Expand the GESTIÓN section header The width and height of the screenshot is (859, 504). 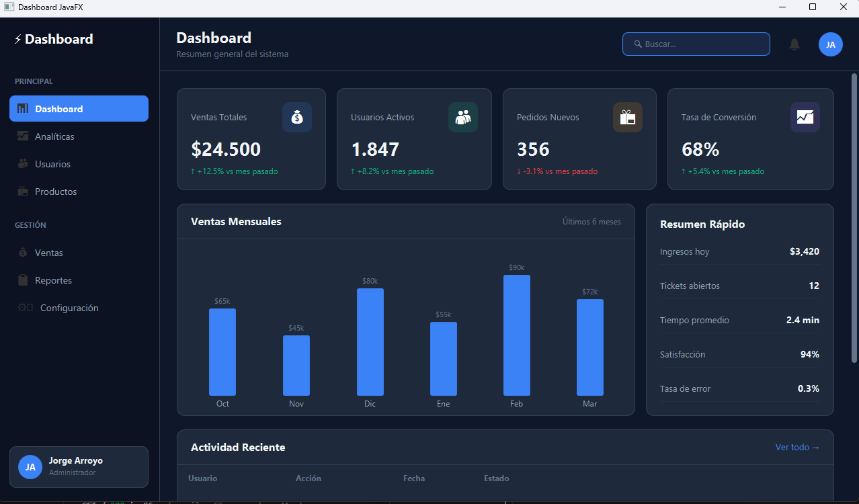pos(30,224)
